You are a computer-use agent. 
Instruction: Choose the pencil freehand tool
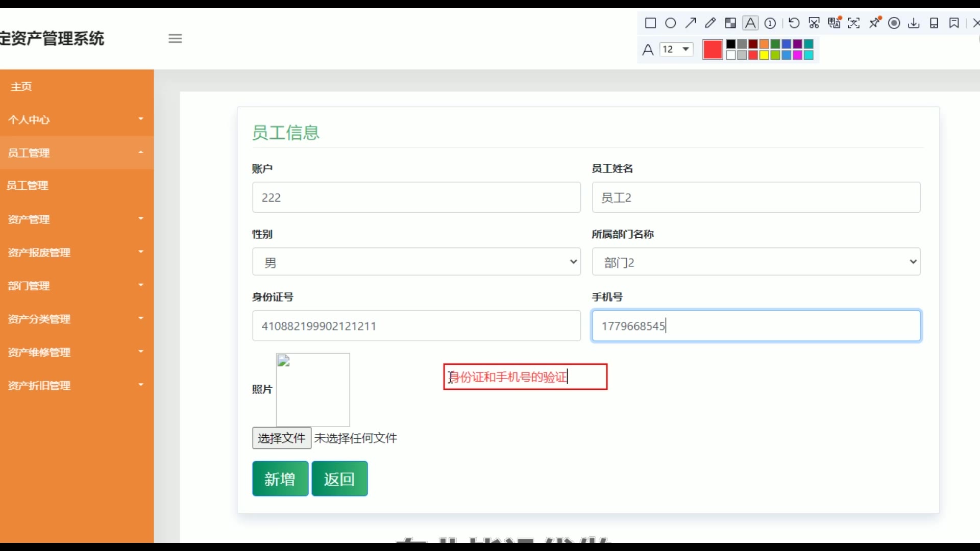point(710,23)
